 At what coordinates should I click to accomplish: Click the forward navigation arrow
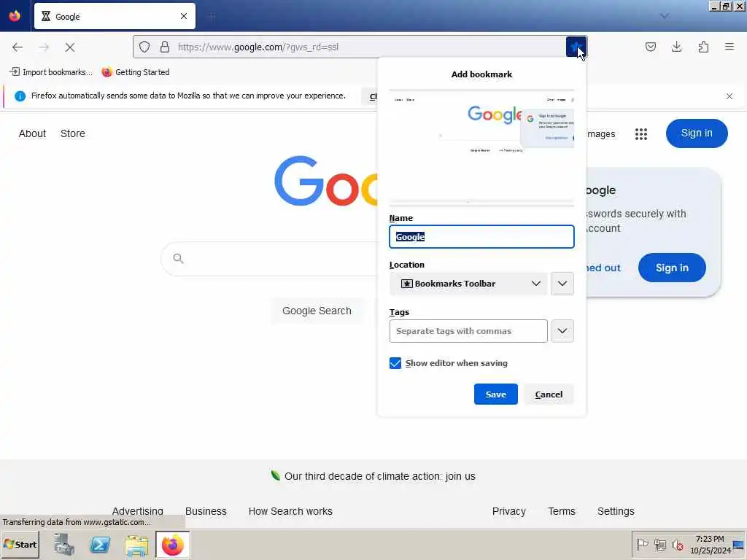coord(44,47)
